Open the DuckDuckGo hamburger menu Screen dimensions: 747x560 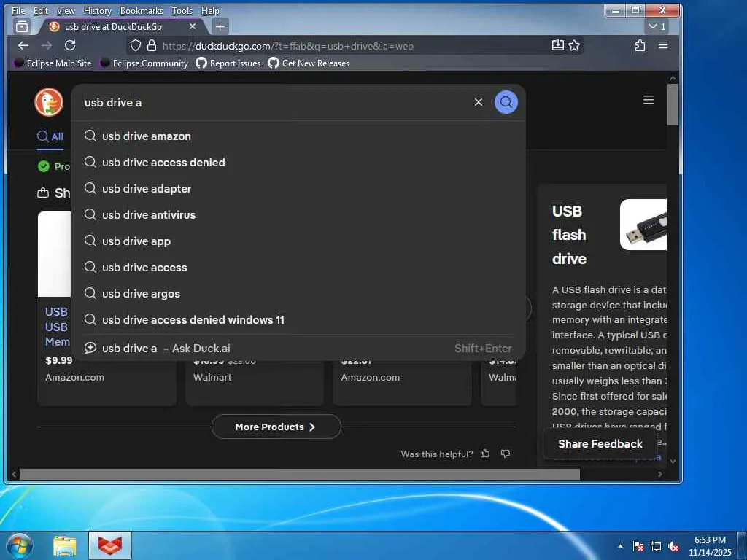[648, 100]
